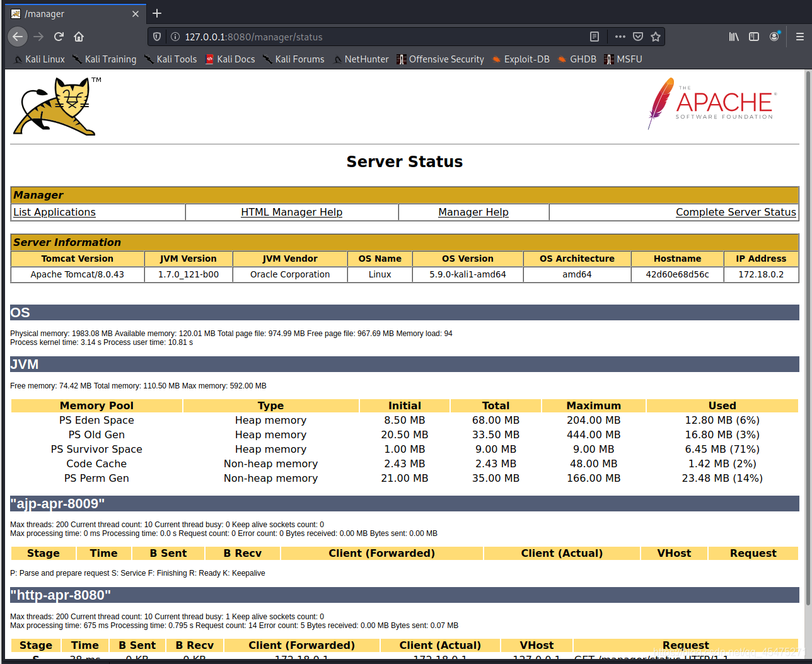Show sidebars icon
The height and width of the screenshot is (664, 812).
tap(754, 37)
